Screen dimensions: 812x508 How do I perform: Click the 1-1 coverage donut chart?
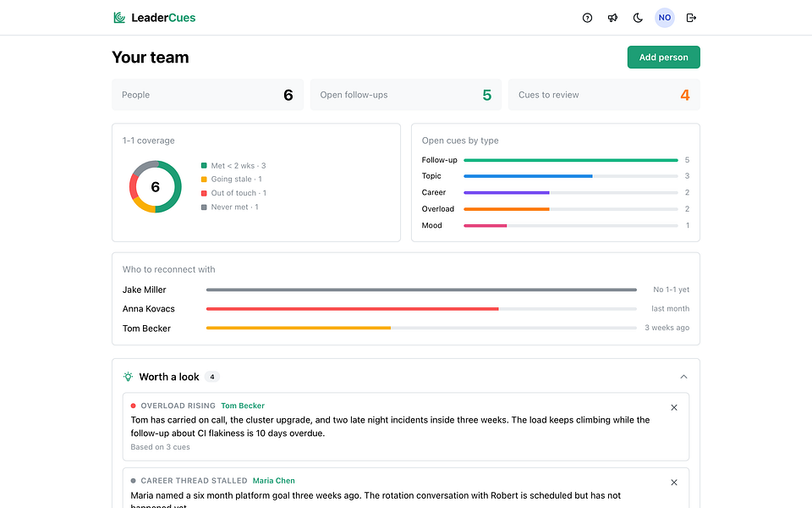coord(156,186)
